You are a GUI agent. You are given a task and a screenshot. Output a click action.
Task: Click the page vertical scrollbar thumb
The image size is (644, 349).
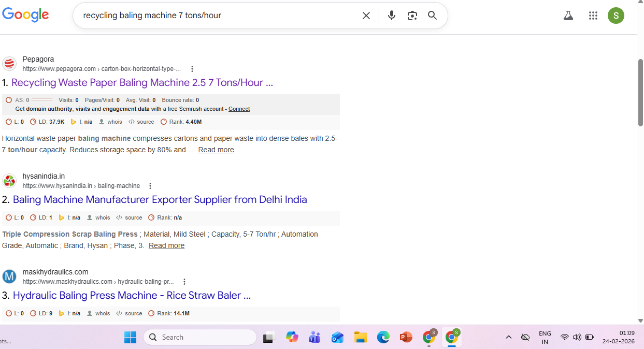tap(640, 92)
